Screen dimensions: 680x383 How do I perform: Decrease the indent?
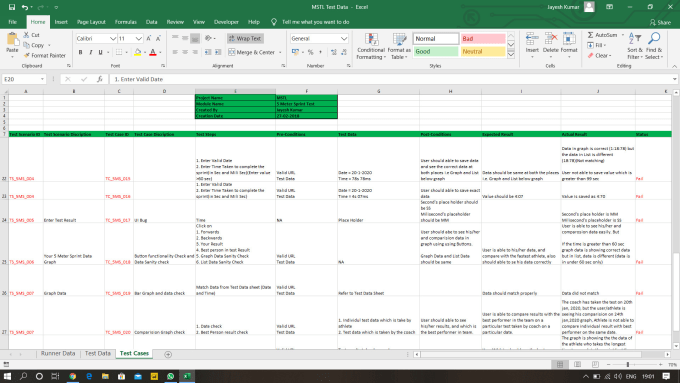click(x=208, y=52)
